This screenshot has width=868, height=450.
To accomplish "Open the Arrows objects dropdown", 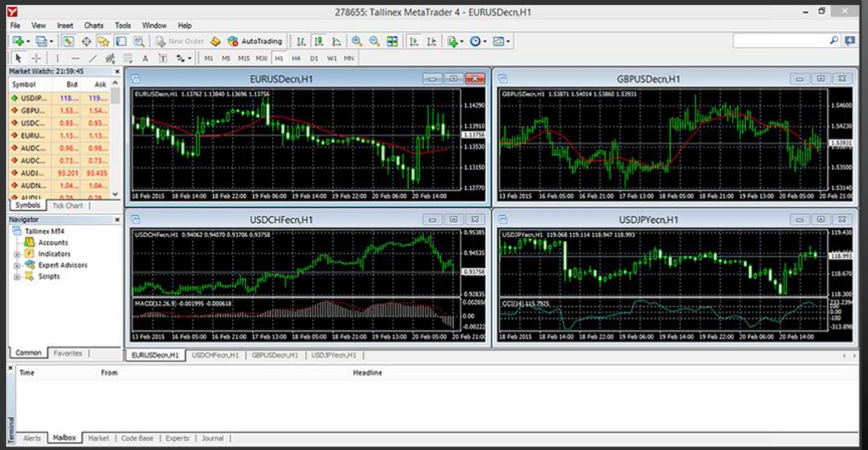I will [x=183, y=58].
